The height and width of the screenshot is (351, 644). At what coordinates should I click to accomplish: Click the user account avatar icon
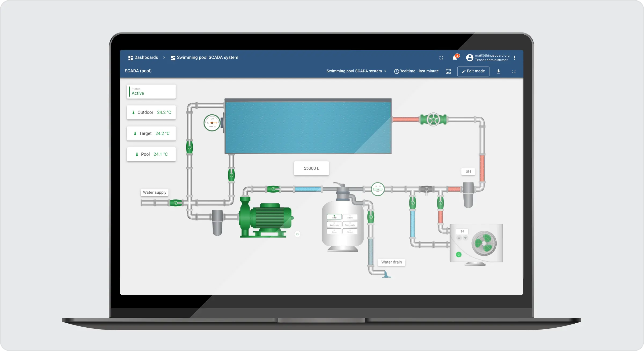470,58
